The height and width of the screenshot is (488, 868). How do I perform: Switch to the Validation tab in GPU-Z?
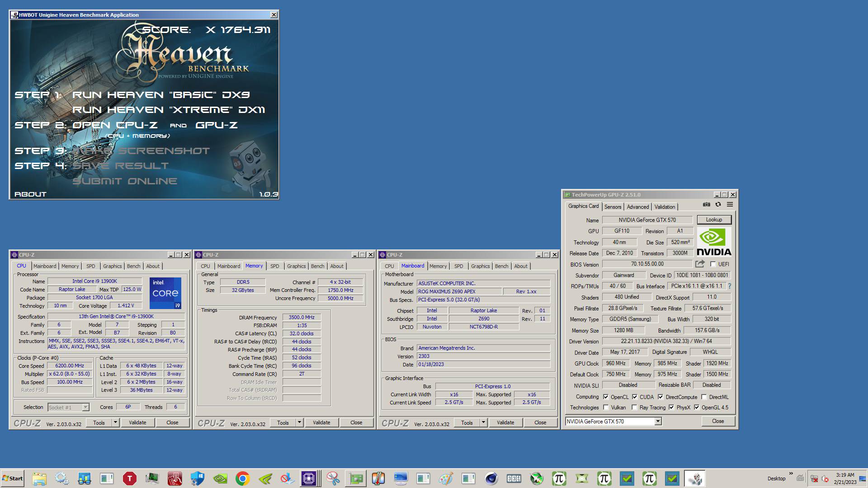point(665,207)
